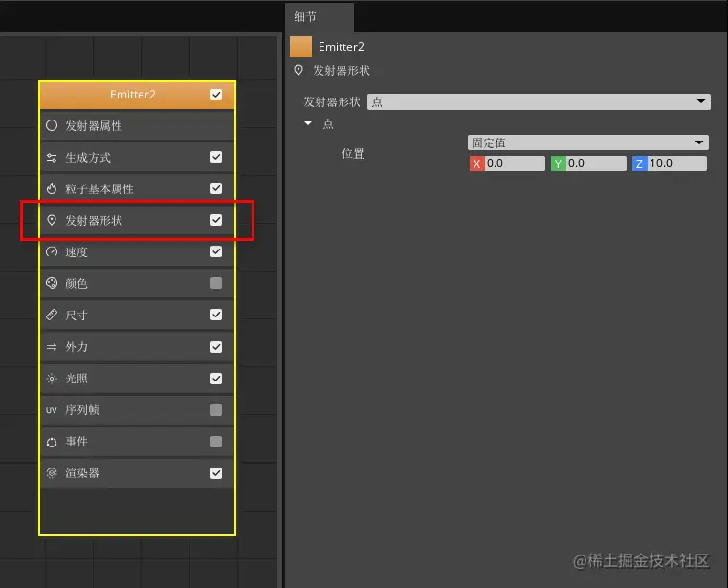Image resolution: width=728 pixels, height=588 pixels.
Task: Click the Z position field showing 10.0
Action: tap(677, 163)
